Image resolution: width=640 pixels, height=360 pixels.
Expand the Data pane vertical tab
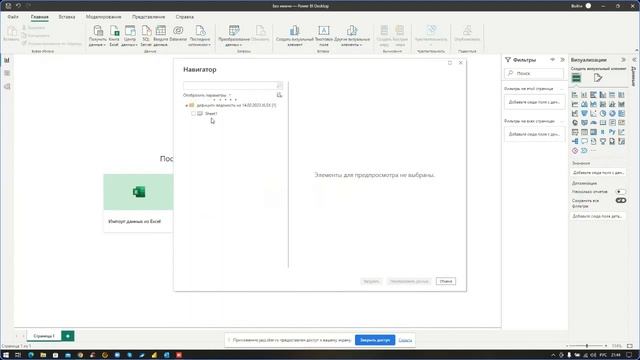(634, 76)
